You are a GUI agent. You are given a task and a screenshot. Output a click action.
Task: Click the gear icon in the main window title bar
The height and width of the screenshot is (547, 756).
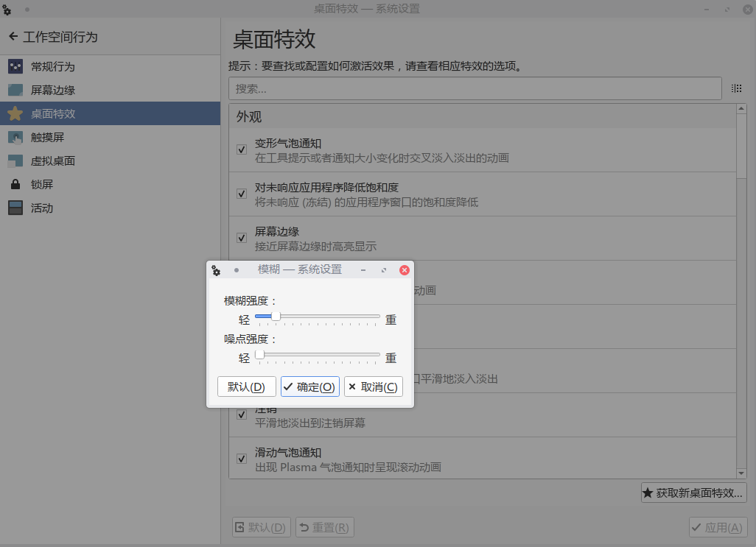coord(7,9)
